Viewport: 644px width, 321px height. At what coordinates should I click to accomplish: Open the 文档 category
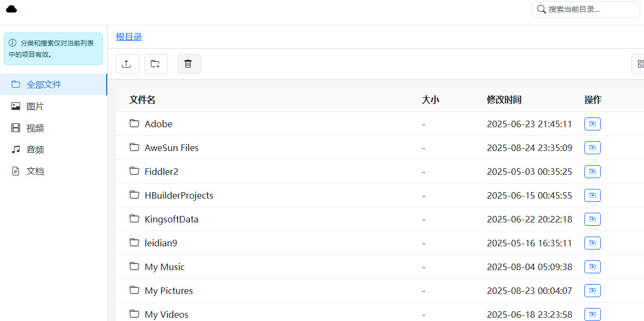35,172
